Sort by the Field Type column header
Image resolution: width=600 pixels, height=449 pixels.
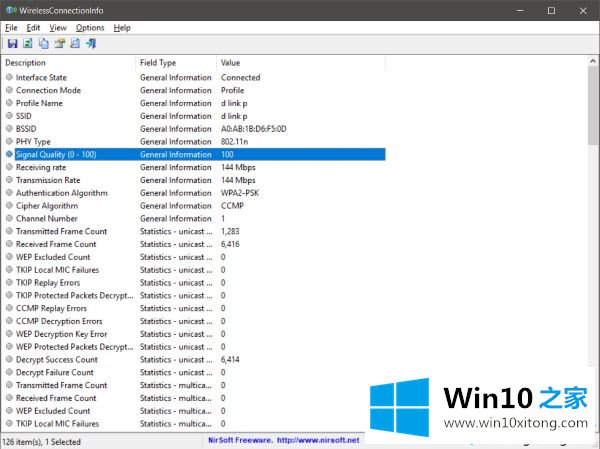176,63
